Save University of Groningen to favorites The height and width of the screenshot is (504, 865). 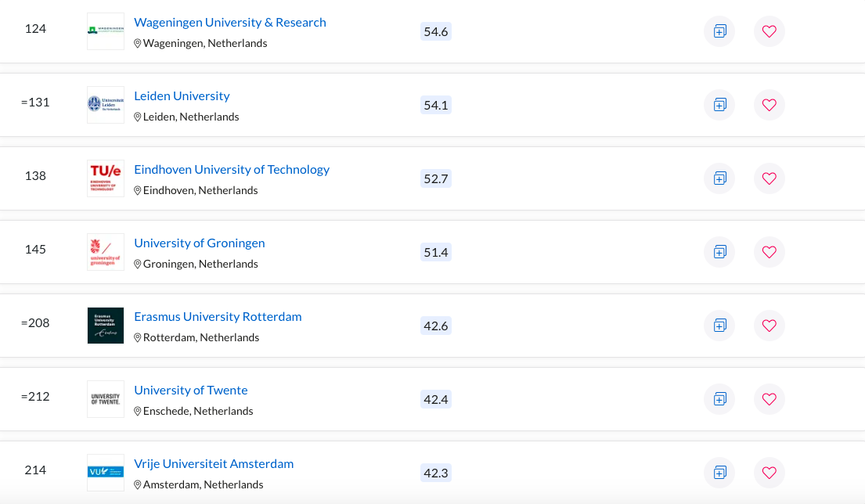click(x=769, y=252)
